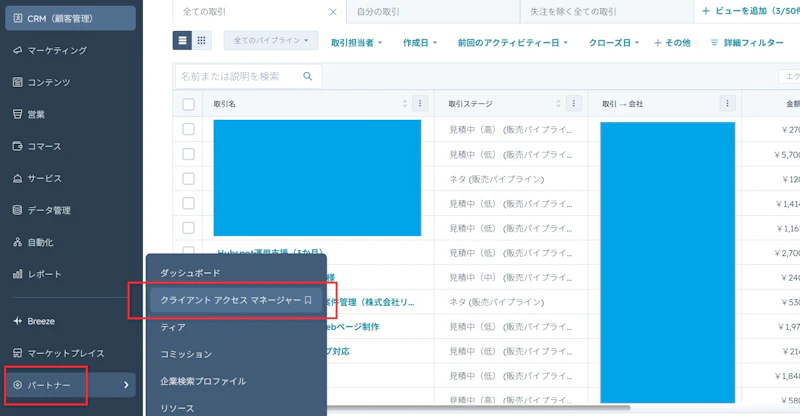Select クライアント アクセス マネージャー submenu item
Image resolution: width=800 pixels, height=416 pixels.
click(x=236, y=300)
